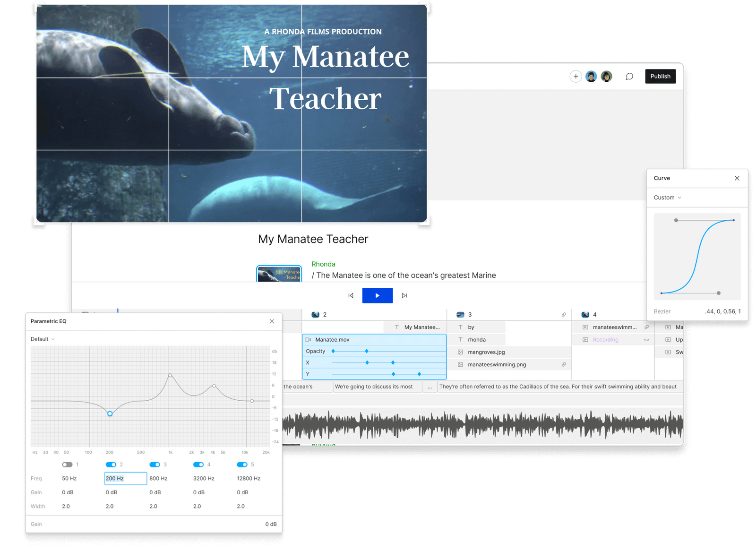Expand the ellipsis between caption segments
Screen dimensions: 756x551
(x=430, y=386)
